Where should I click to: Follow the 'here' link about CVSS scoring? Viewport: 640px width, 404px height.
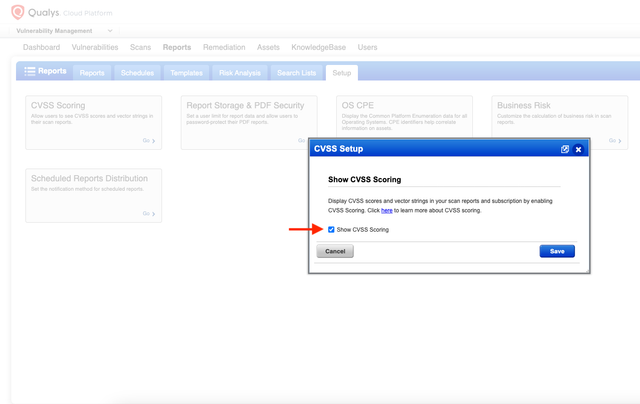point(386,210)
